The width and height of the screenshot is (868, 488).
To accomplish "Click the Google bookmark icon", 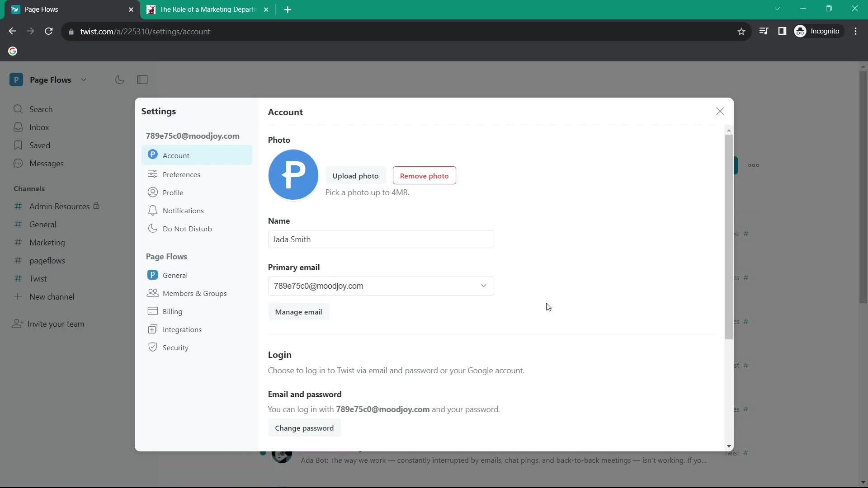I will coord(13,51).
